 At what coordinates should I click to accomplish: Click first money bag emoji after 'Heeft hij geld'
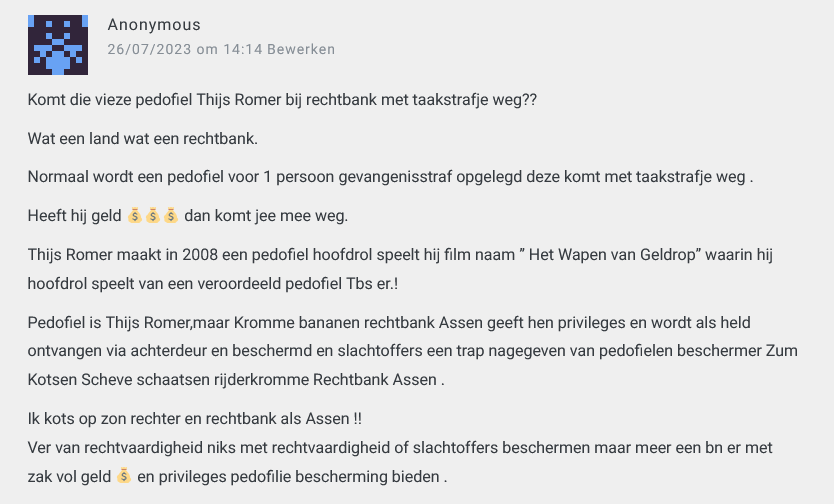(x=135, y=215)
